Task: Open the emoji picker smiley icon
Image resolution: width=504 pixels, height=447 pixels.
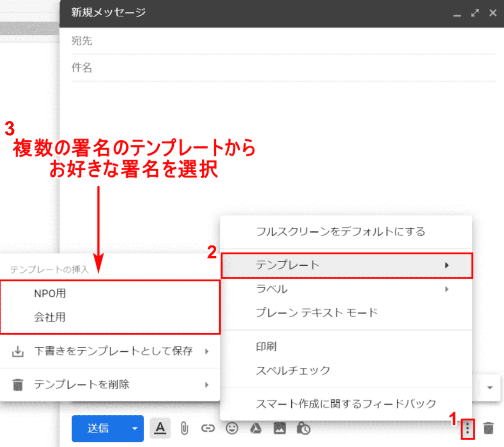Action: tap(232, 428)
